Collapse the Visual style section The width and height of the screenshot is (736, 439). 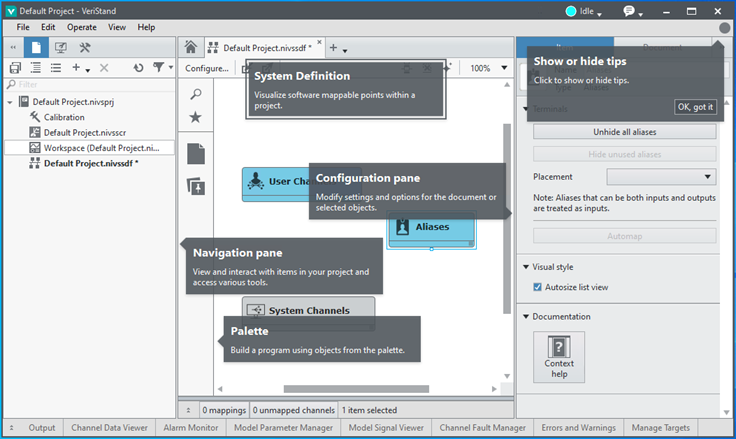pos(525,267)
